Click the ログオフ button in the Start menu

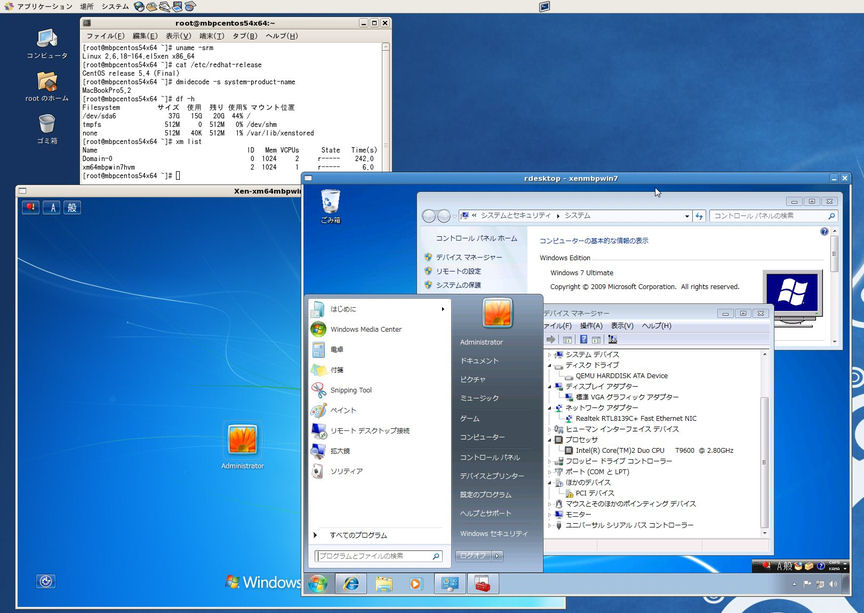point(474,556)
